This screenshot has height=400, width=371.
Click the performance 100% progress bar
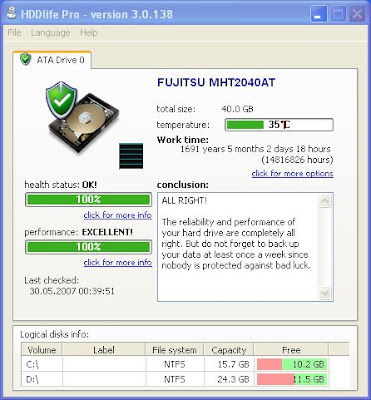[x=88, y=247]
